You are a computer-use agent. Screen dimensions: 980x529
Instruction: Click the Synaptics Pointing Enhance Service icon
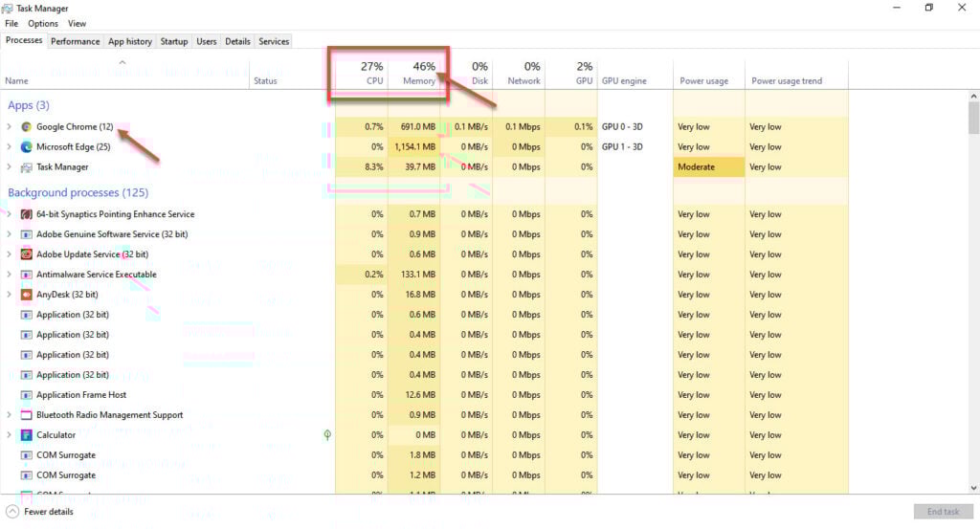click(x=26, y=214)
